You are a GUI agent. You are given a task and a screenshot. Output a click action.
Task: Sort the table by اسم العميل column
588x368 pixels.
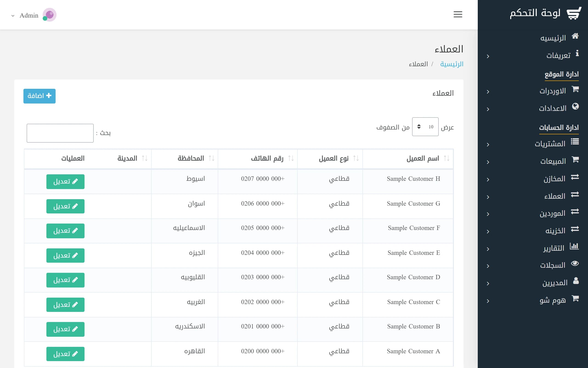408,159
